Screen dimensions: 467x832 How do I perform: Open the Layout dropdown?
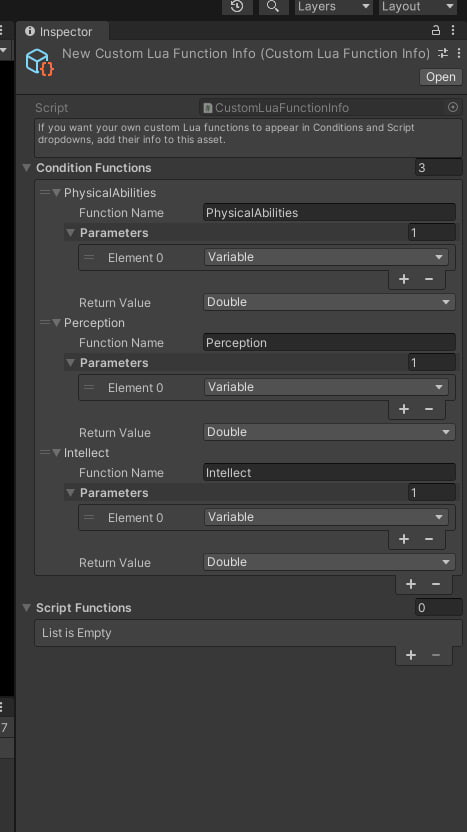(x=418, y=6)
